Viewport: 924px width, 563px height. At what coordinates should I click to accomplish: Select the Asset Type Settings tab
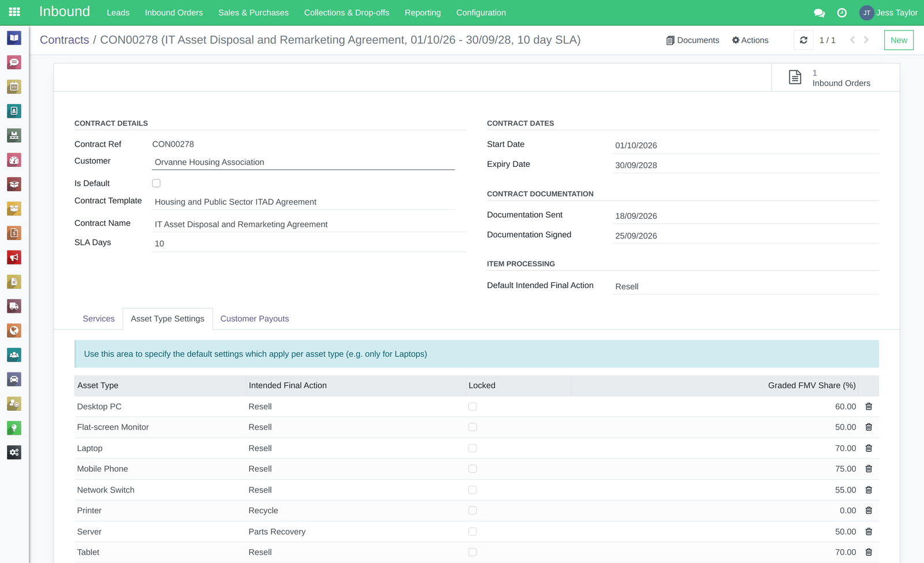pyautogui.click(x=167, y=319)
